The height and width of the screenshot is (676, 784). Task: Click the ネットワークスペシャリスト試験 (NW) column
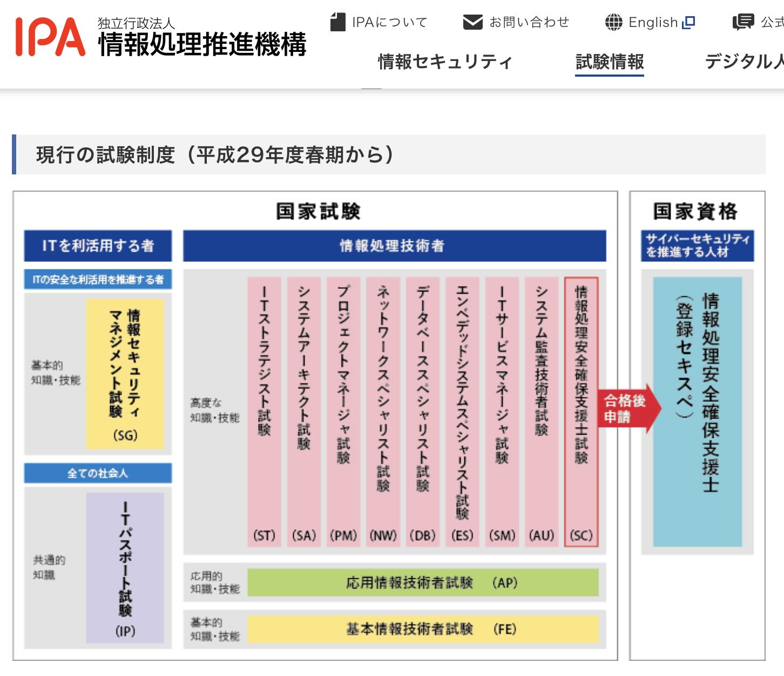[x=383, y=412]
